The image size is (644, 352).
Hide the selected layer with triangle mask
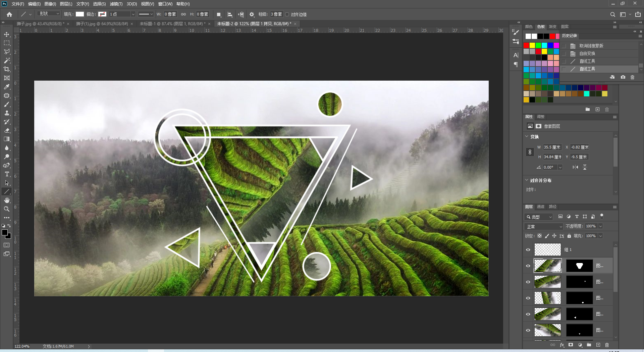point(528,266)
